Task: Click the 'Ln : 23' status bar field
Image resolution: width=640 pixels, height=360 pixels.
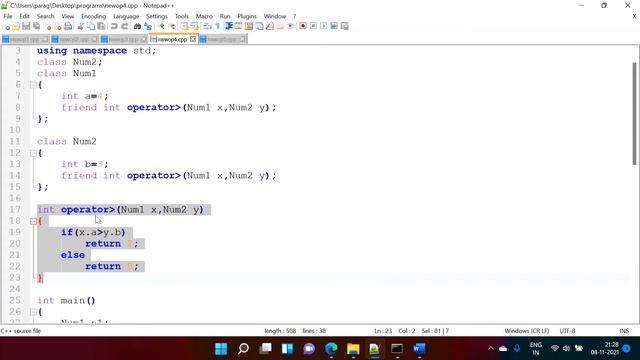Action: click(x=383, y=331)
